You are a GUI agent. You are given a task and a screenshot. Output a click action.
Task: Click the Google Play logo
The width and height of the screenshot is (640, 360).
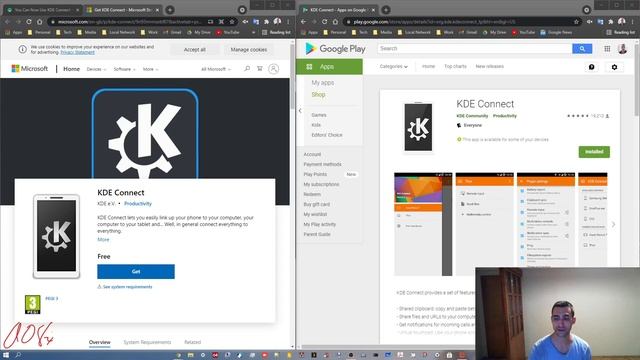point(336,49)
